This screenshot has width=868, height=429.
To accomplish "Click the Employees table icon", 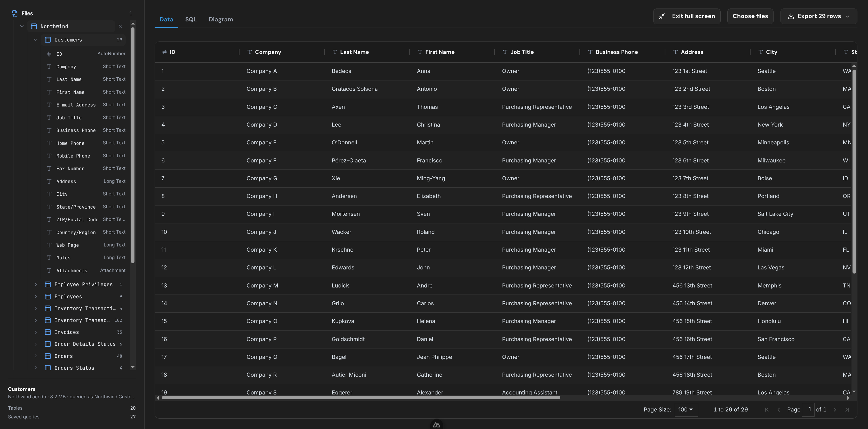I will [x=48, y=296].
